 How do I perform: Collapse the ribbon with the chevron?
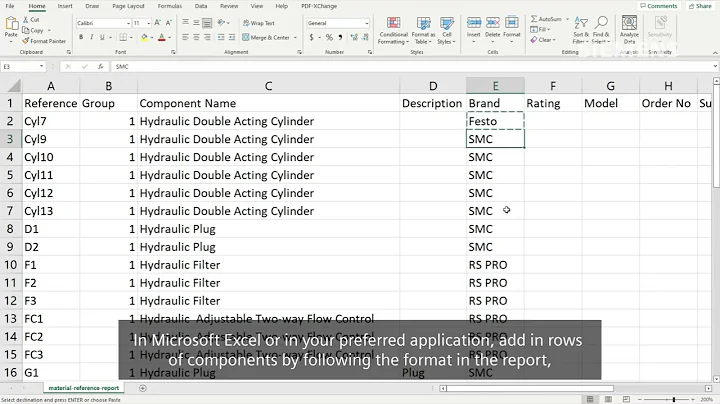[714, 53]
